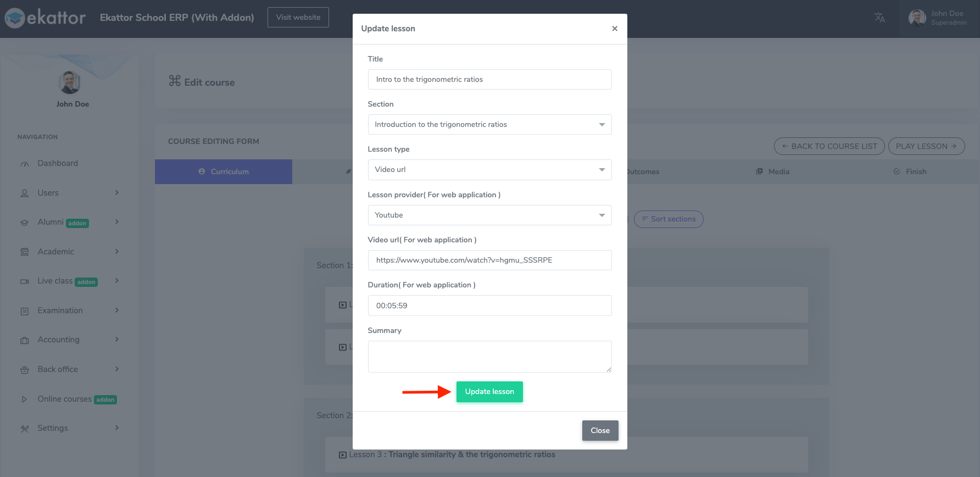Click the Users icon in navigation
The width and height of the screenshot is (980, 477).
coord(24,192)
